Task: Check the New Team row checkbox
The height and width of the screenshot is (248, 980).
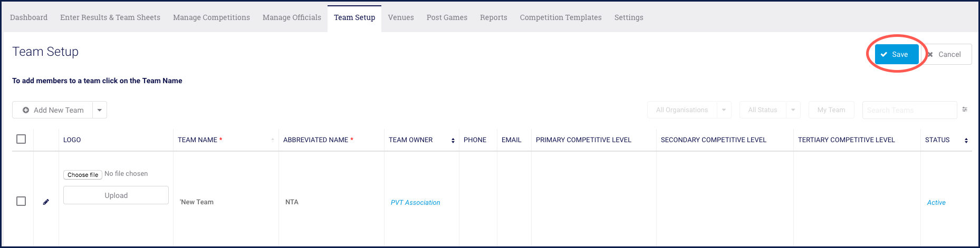Action: 21,201
